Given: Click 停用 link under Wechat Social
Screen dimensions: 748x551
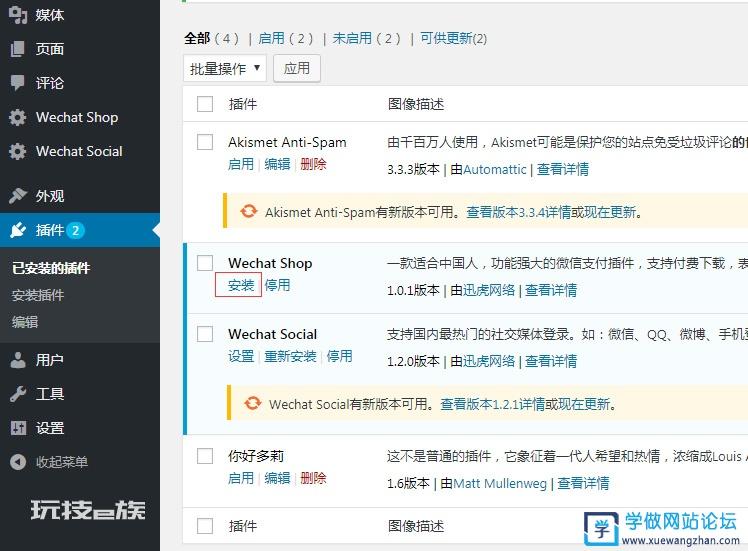Looking at the screenshot, I should [x=340, y=356].
